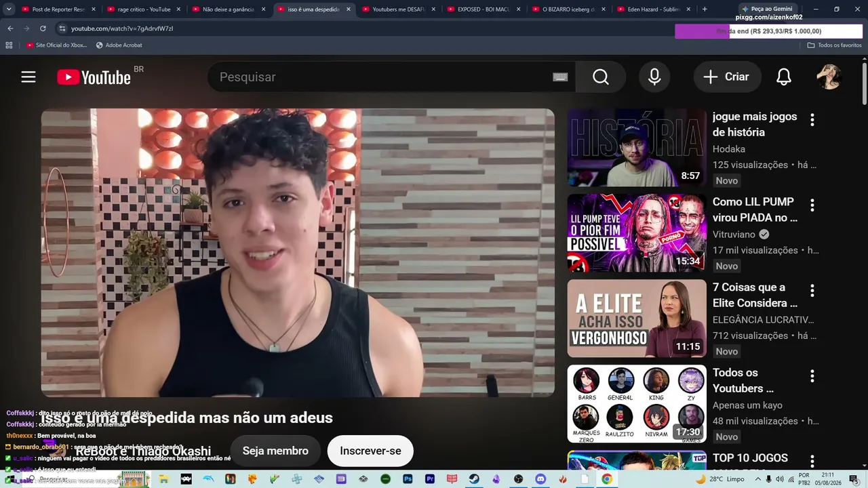Open the taskbar clock showing 21:11

coord(828,479)
